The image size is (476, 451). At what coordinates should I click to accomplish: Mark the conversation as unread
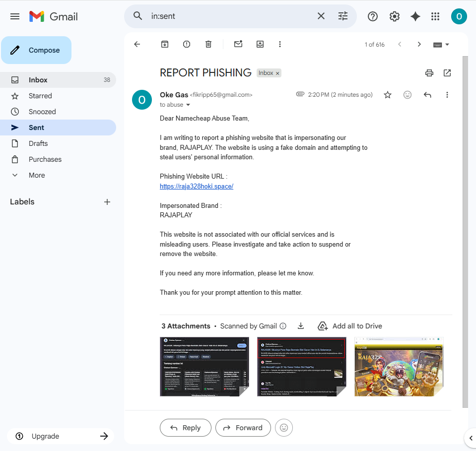[238, 44]
